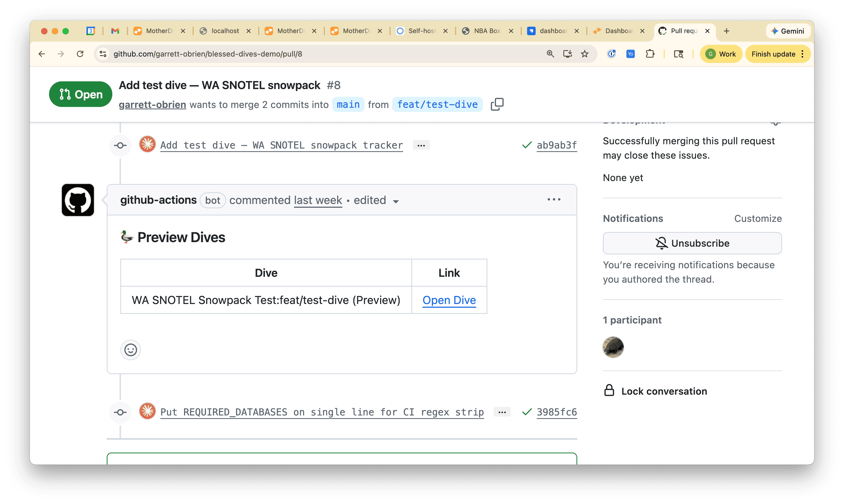Open the browser extensions puzzle icon
This screenshot has width=844, height=504.
point(650,54)
